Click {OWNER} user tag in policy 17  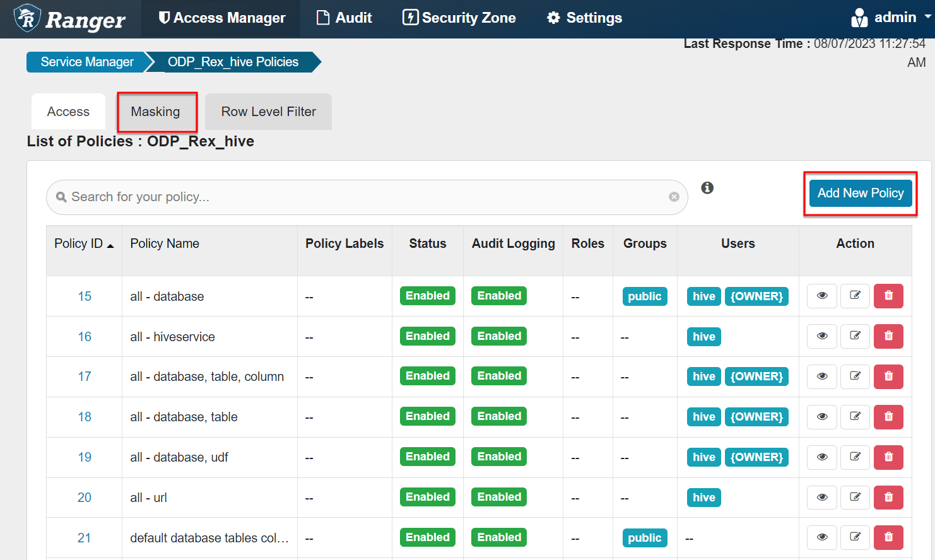(x=756, y=376)
